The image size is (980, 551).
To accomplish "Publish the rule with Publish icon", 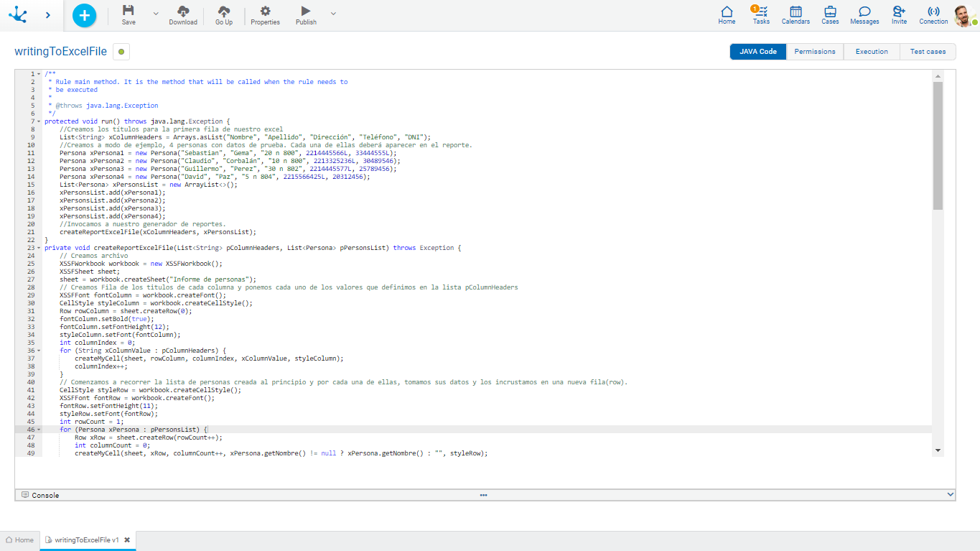I will click(306, 15).
